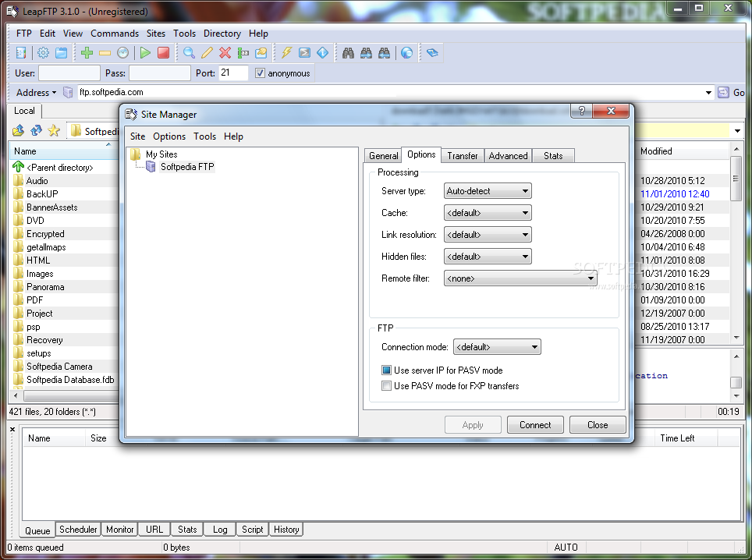Switch to the Stats tab in Site Manager
This screenshot has width=752, height=560.
[553, 156]
